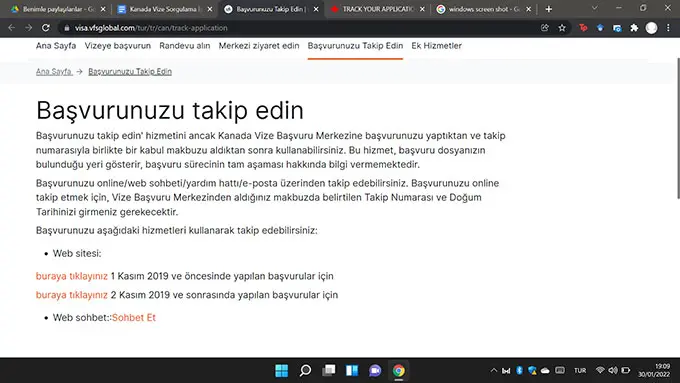Open Randevu alın navigation item
680x383 pixels.
pos(185,46)
